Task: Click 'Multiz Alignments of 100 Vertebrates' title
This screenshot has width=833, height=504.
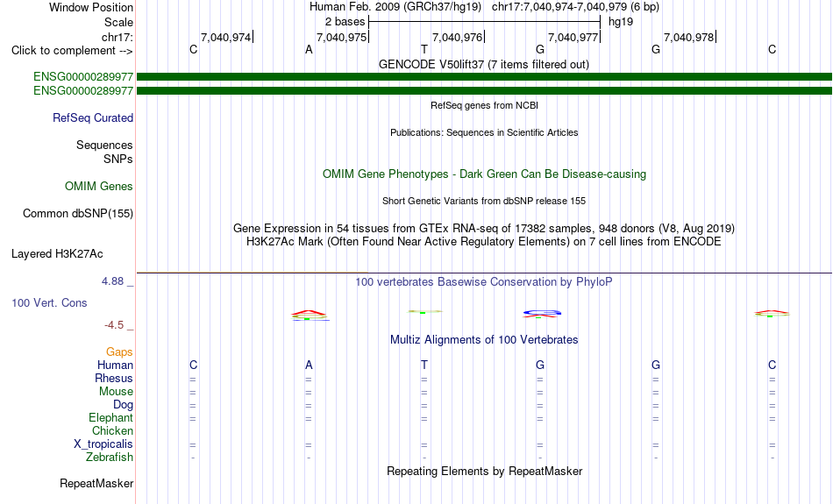Action: pyautogui.click(x=484, y=340)
